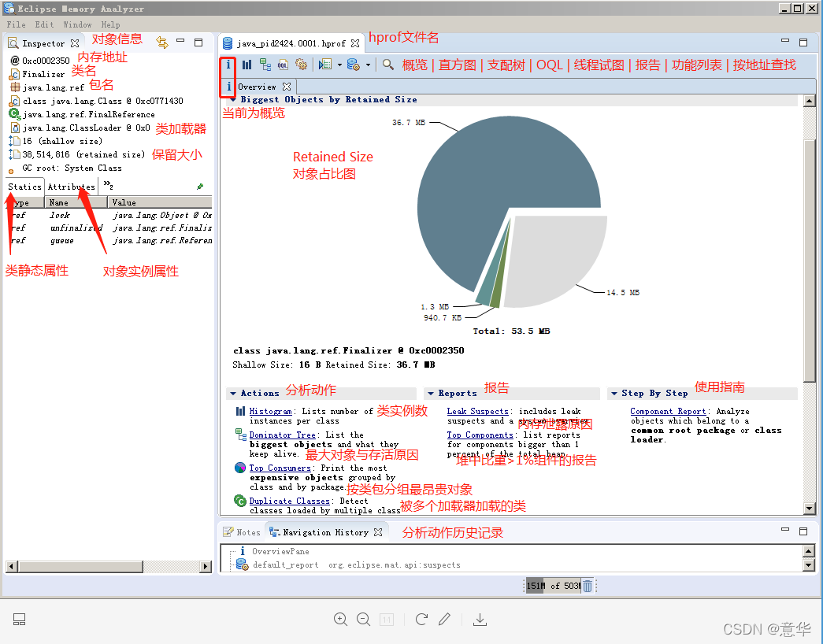This screenshot has height=644, width=823.
Task: Zoom out with the image viewer magnifier minus
Action: (363, 620)
